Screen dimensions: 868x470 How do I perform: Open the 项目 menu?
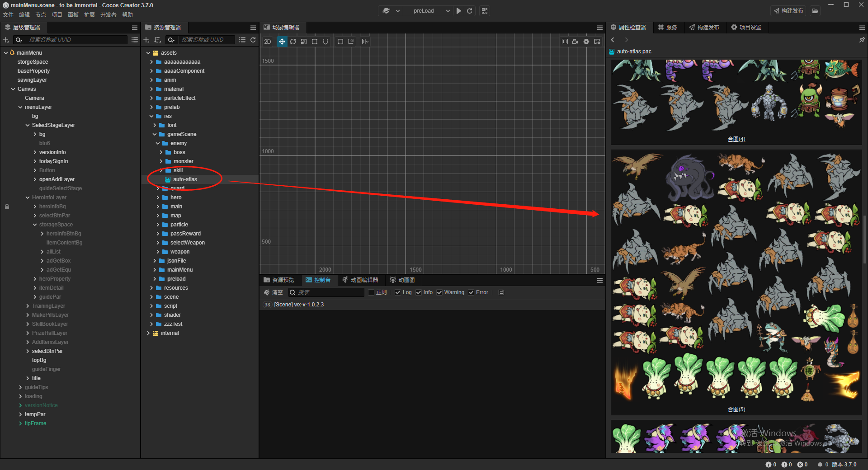[x=57, y=15]
